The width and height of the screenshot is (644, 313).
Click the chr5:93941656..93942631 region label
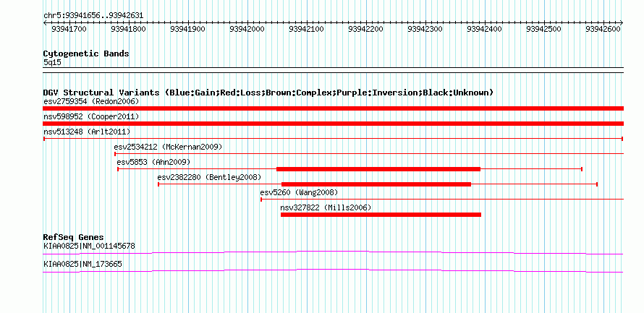93,16
